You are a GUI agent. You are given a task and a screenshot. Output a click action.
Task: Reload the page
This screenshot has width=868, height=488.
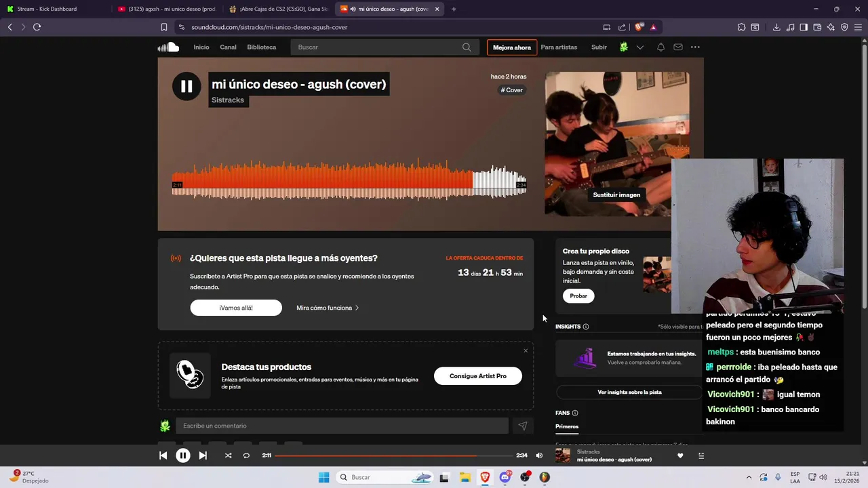tap(37, 27)
